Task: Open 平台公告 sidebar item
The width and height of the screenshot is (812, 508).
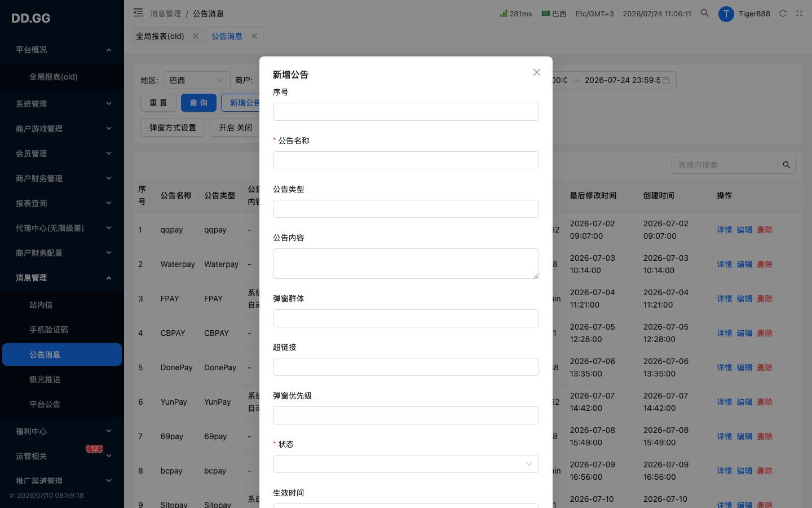Action: [62, 404]
